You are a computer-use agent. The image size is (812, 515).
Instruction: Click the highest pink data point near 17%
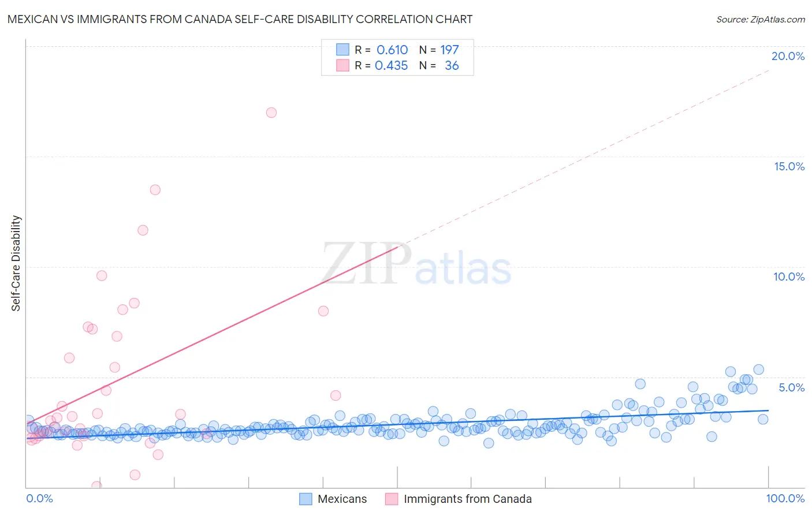pyautogui.click(x=271, y=113)
